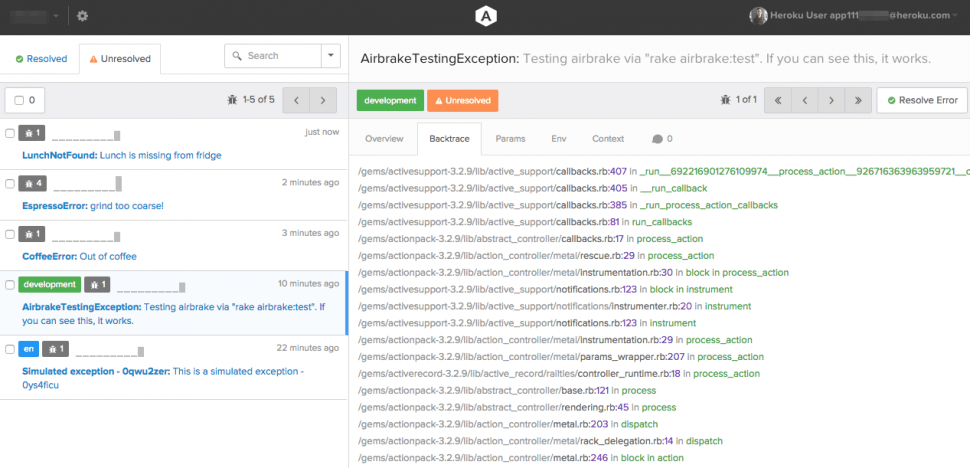Open AirbrakeTestingException link in error list
The height and width of the screenshot is (468, 970).
(x=174, y=314)
